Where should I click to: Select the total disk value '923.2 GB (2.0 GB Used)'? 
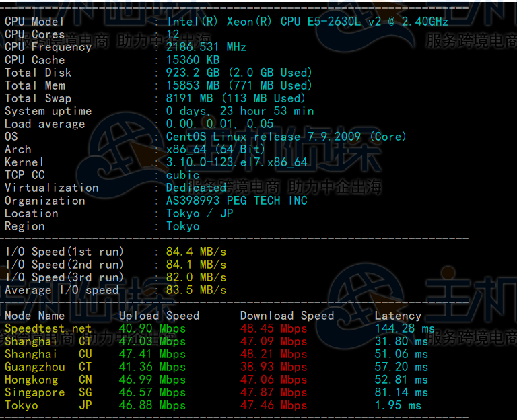pyautogui.click(x=239, y=73)
